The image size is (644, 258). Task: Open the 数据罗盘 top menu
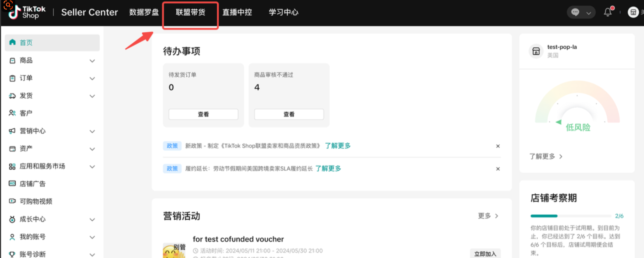point(144,12)
